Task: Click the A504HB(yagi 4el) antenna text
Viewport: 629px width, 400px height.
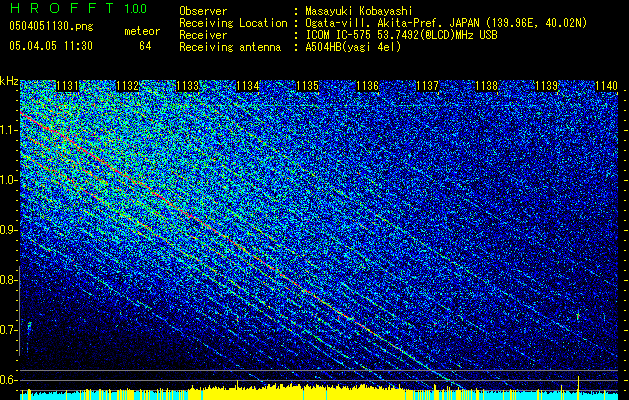Action: (353, 47)
